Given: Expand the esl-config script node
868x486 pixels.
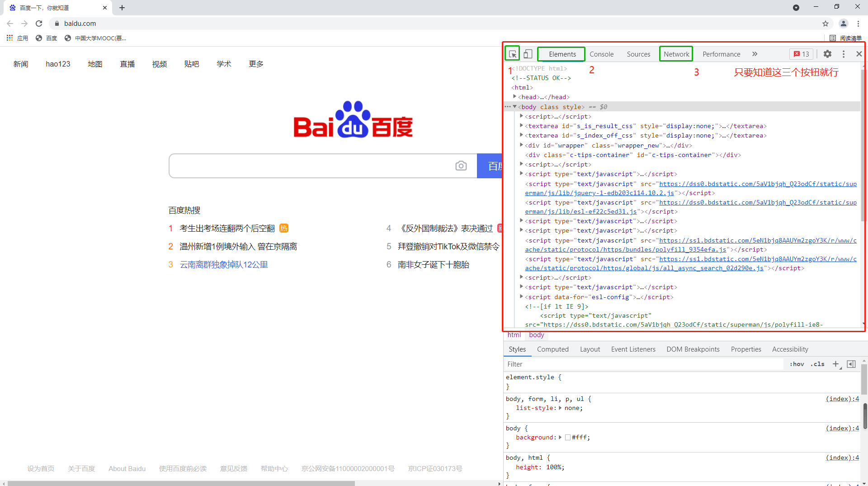Looking at the screenshot, I should point(521,296).
